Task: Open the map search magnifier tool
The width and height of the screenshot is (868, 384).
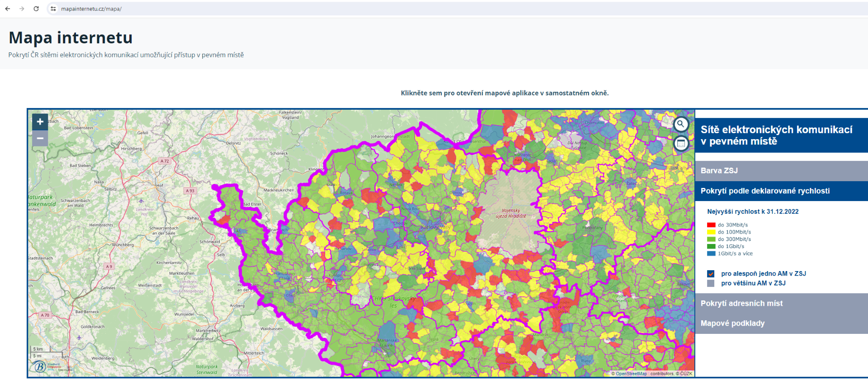Action: tap(681, 124)
